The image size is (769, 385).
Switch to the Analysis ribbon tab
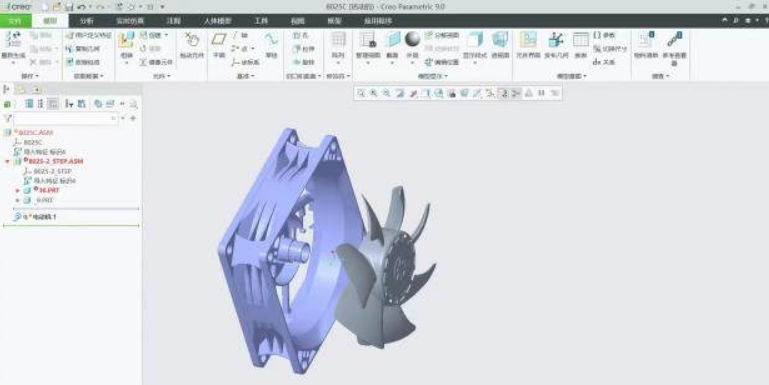click(87, 21)
